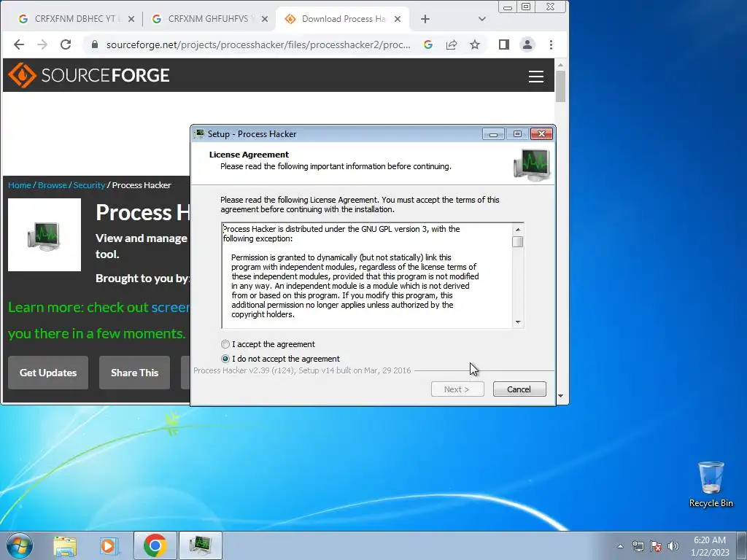The width and height of the screenshot is (747, 560).
Task: Select 'I accept the agreement' radio button
Action: click(x=225, y=344)
